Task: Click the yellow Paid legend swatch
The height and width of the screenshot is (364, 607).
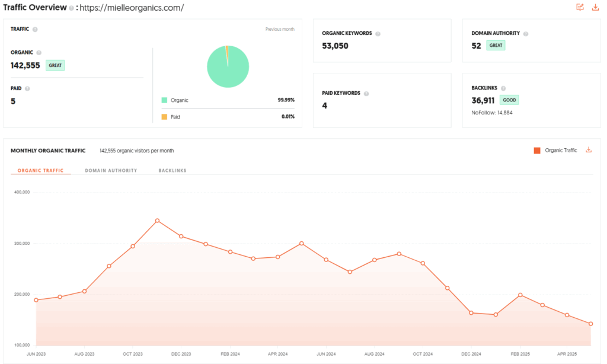Action: click(164, 117)
